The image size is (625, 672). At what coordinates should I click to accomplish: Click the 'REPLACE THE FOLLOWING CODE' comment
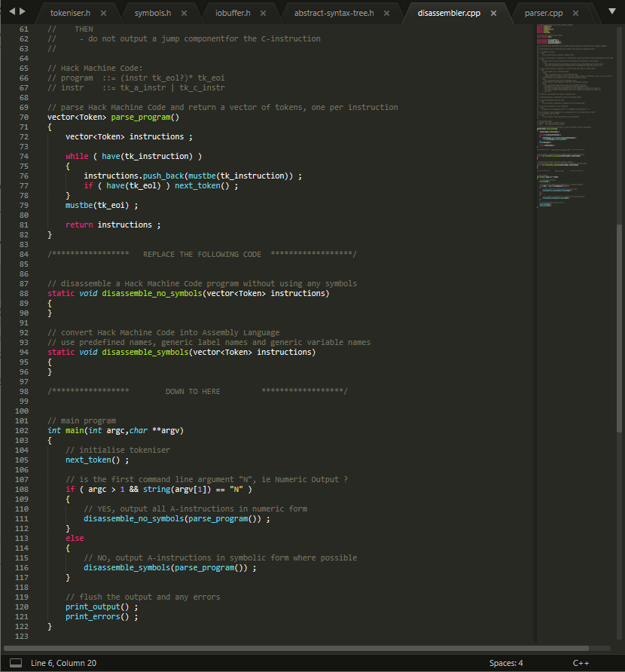click(202, 255)
